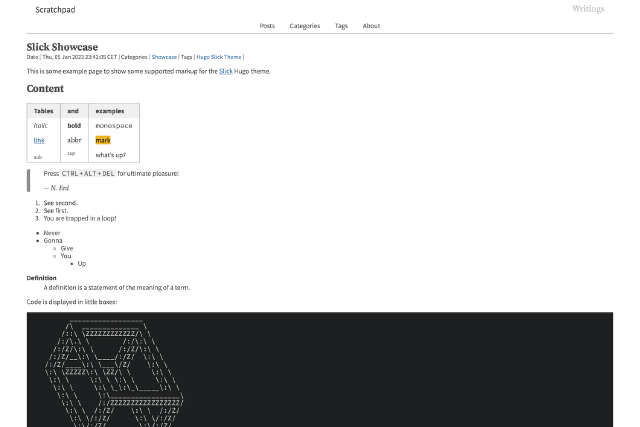Click the highlighted 'mark' text in table

(103, 140)
